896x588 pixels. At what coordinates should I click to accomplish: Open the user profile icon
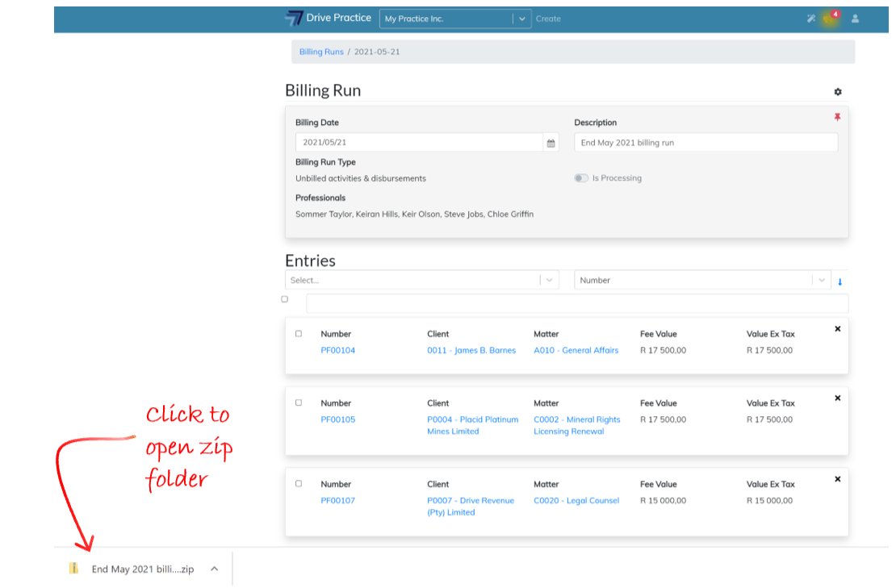[855, 19]
